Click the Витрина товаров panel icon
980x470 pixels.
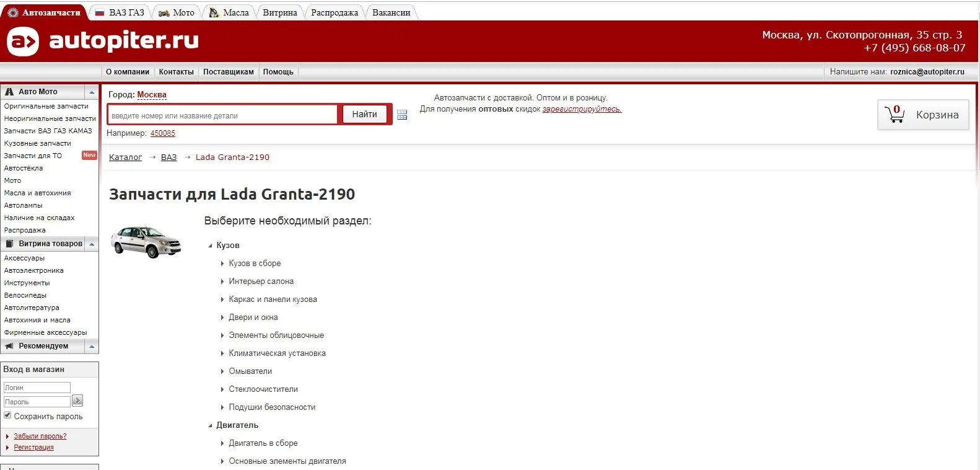coord(9,244)
